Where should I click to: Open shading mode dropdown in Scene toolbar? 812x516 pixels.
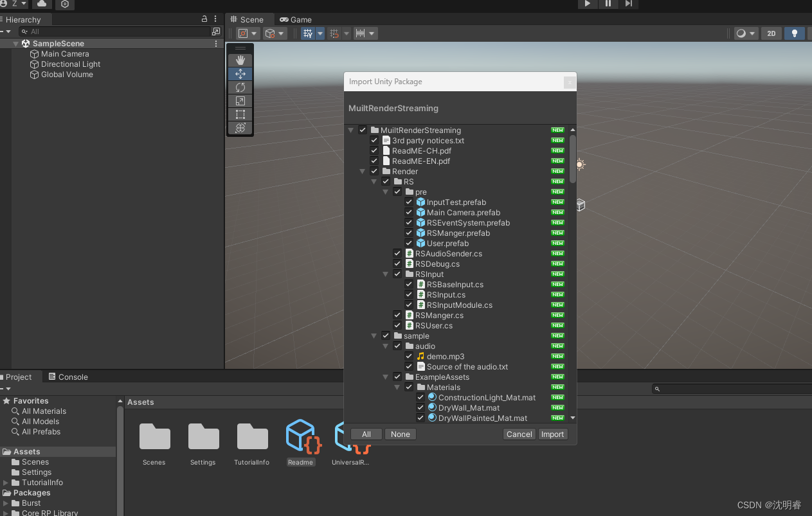point(746,33)
